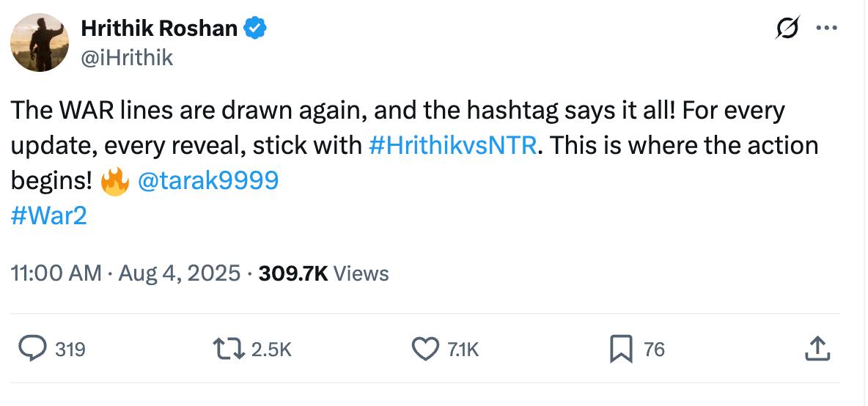Open the share post upload icon

click(817, 349)
